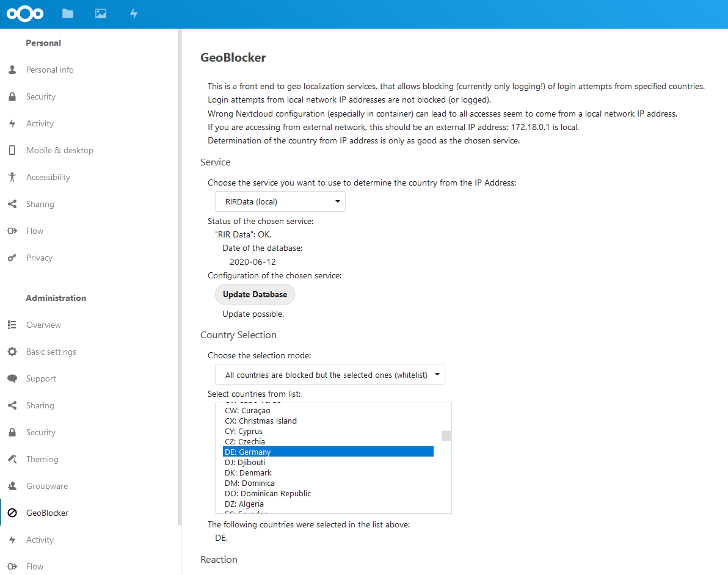Screen dimensions: 728x575
Task: Click the lightning icon beside Personal Activity
Action: pyautogui.click(x=13, y=123)
